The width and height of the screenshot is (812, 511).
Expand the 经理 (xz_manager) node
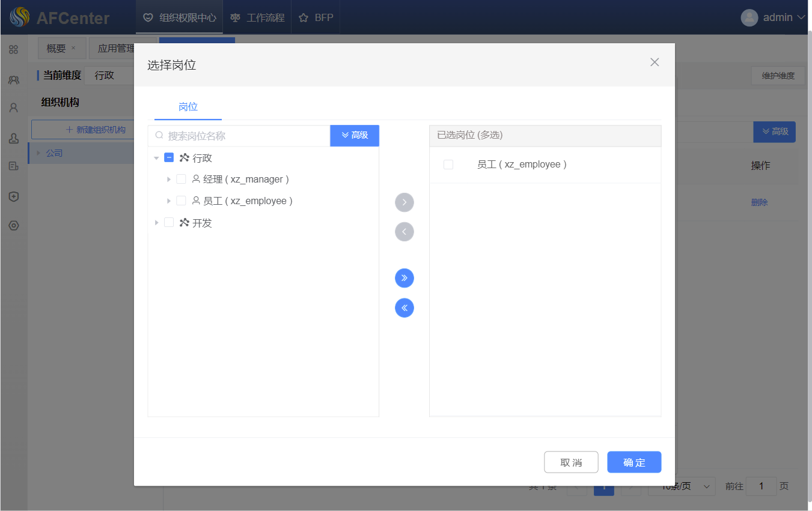point(169,180)
